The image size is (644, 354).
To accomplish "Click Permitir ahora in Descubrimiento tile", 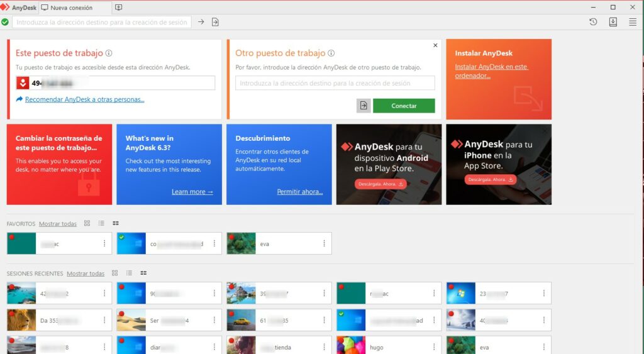I will [x=300, y=192].
